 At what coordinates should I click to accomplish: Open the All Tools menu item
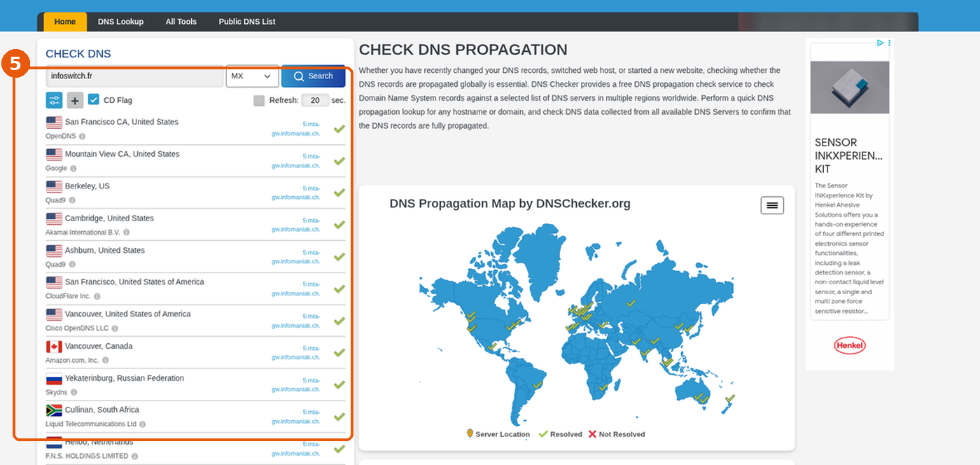point(181,22)
